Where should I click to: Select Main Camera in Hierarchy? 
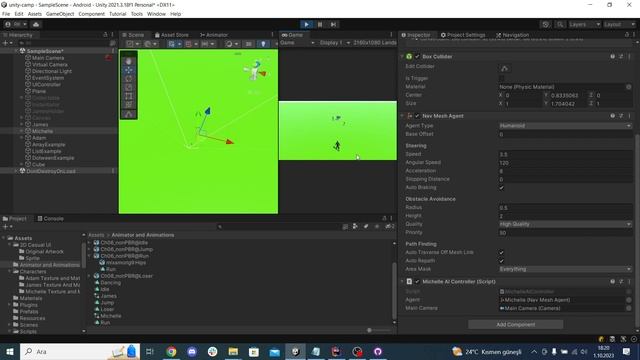click(48, 58)
